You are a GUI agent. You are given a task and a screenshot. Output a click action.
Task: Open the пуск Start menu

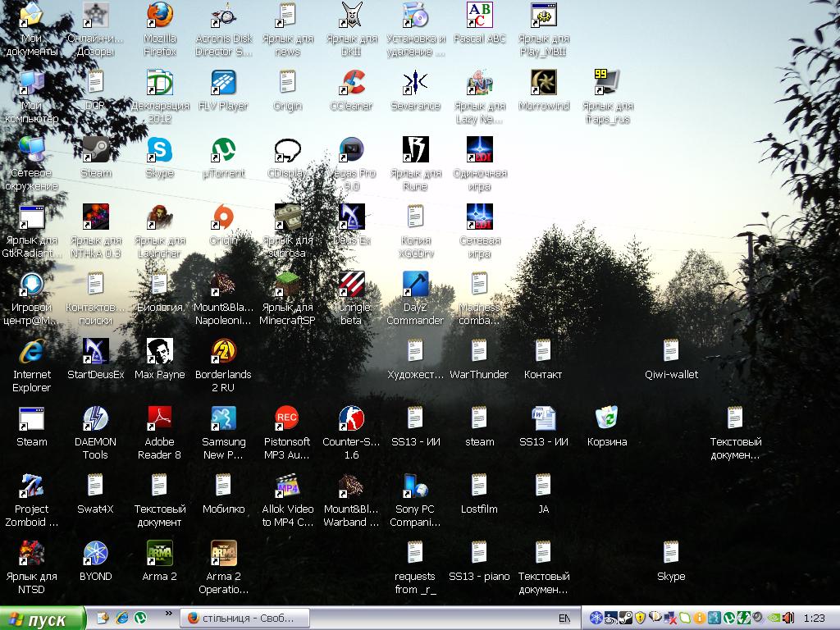coord(42,619)
